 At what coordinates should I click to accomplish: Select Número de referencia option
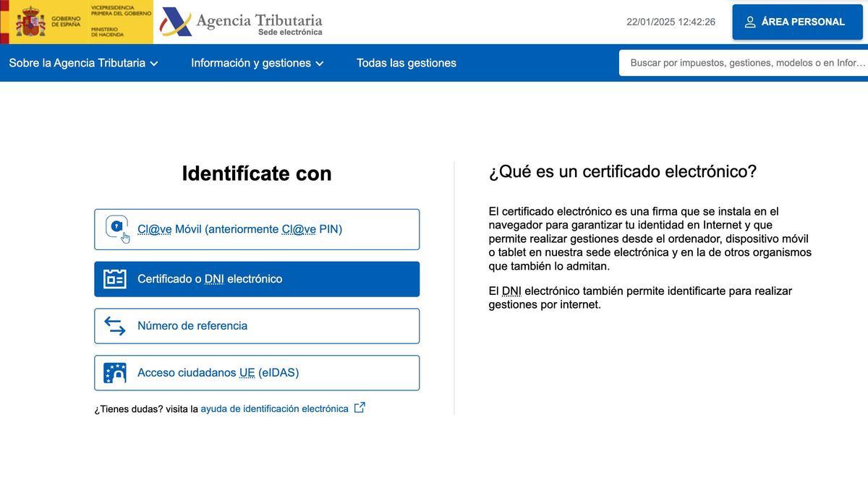pyautogui.click(x=257, y=326)
